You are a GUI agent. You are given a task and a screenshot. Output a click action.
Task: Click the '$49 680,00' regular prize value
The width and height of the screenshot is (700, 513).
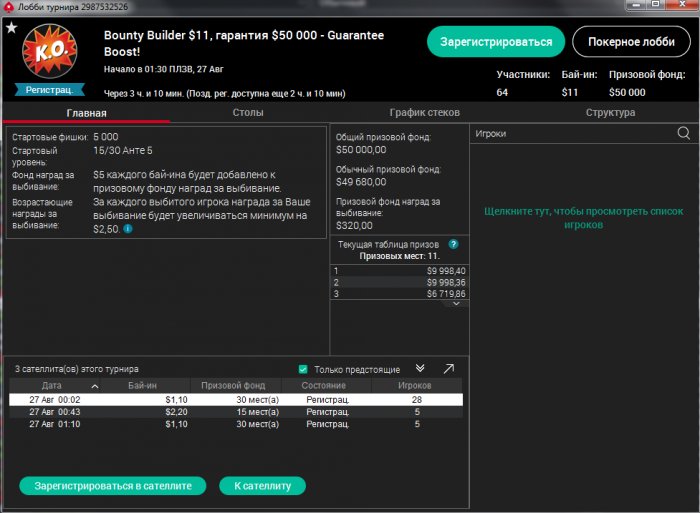[x=361, y=182]
